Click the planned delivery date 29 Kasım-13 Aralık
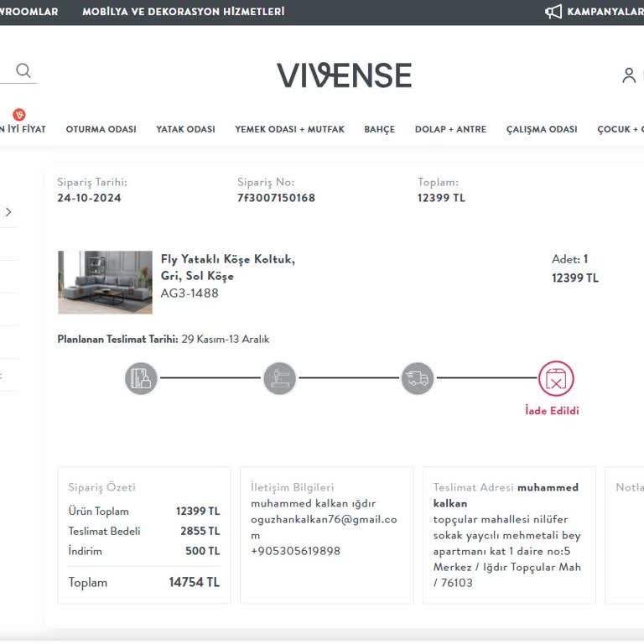The height and width of the screenshot is (644, 644). pos(226,340)
